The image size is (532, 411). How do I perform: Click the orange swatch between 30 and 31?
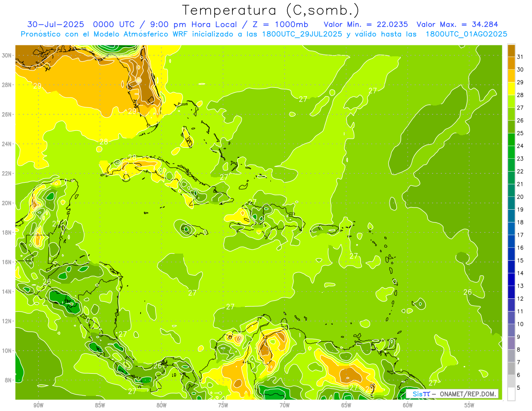point(511,63)
